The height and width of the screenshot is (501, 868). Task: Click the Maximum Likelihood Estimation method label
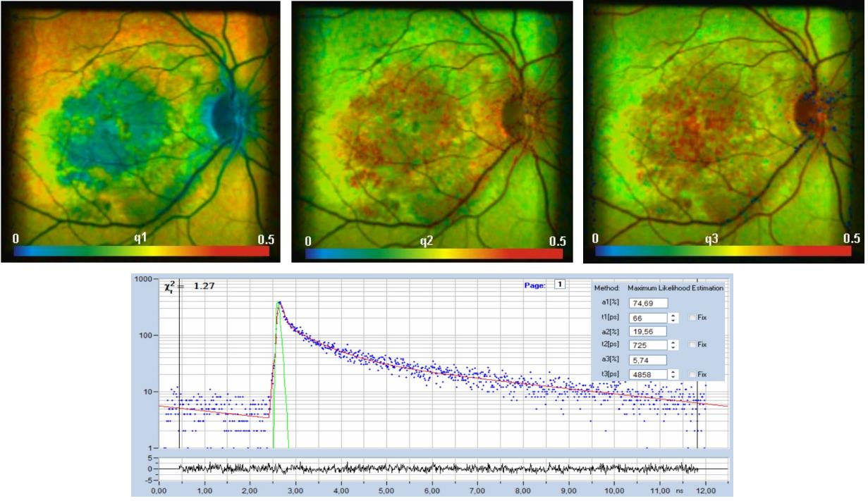coord(675,288)
